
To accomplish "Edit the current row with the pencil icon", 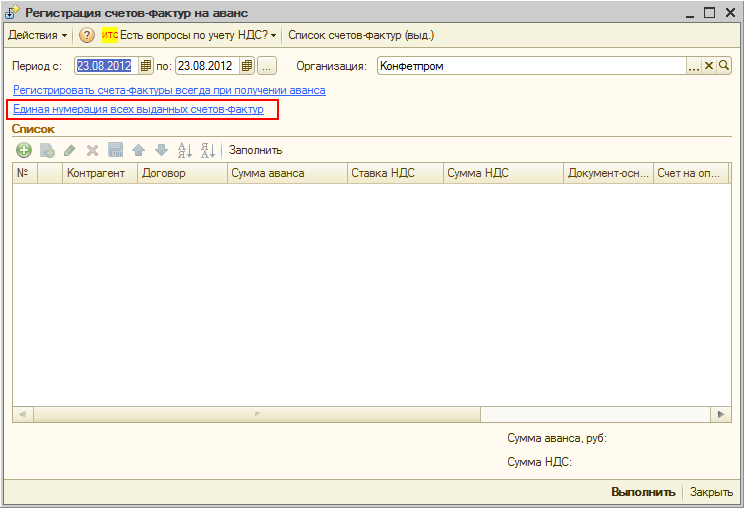I will (x=70, y=150).
